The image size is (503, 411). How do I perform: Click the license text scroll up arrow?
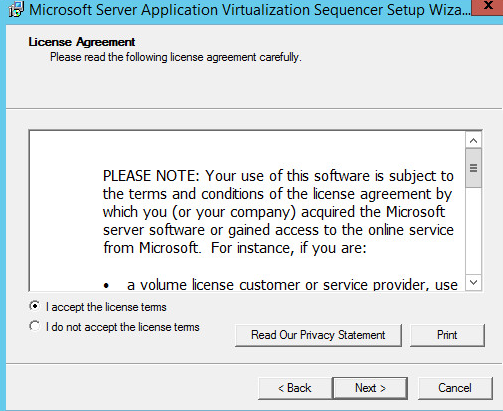pos(473,141)
